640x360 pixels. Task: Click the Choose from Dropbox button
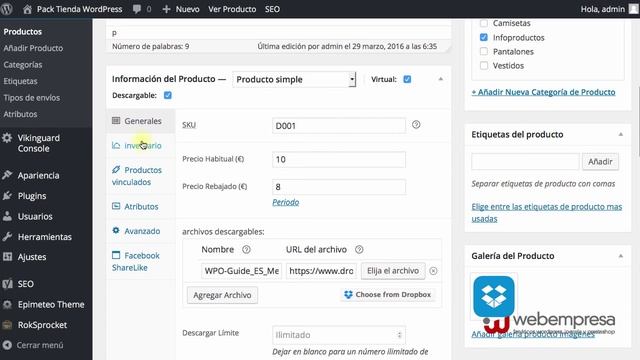[x=388, y=294]
